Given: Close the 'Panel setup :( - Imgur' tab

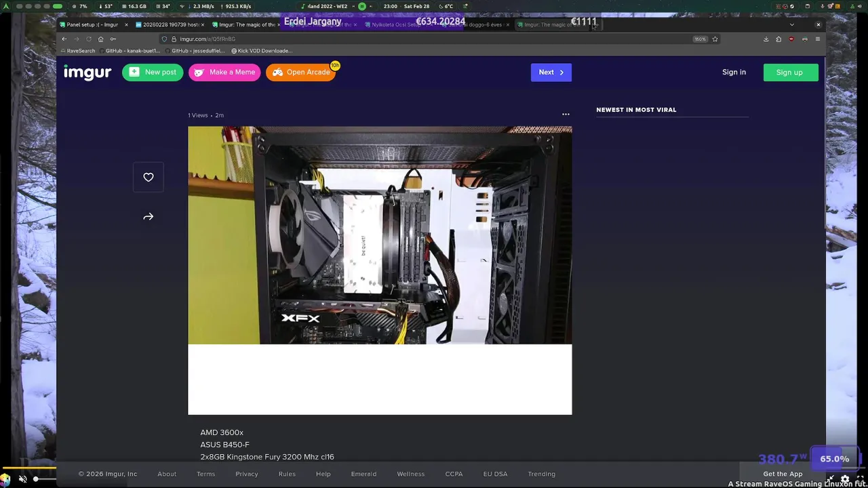Looking at the screenshot, I should (126, 24).
